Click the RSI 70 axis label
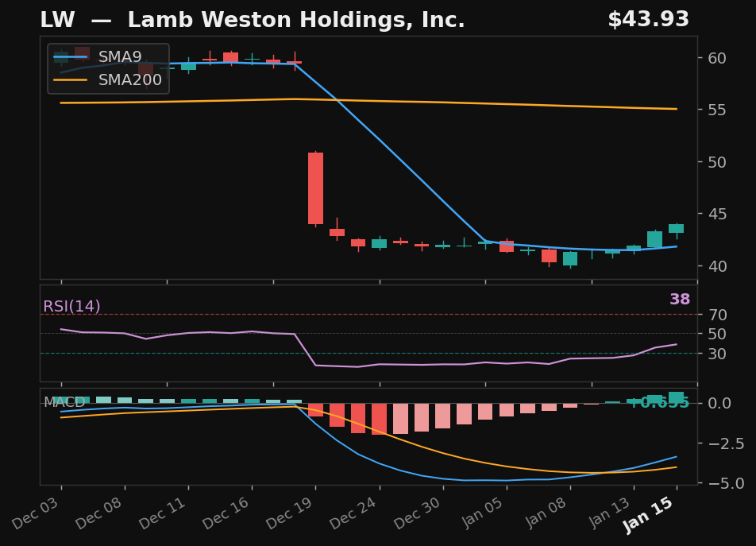This screenshot has height=546, width=756. 718,315
